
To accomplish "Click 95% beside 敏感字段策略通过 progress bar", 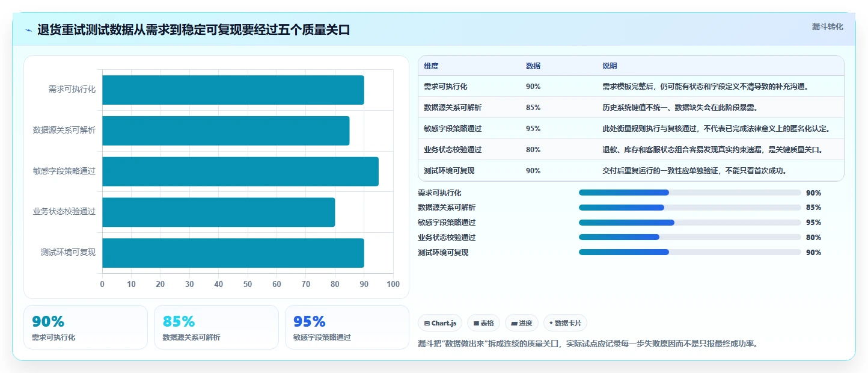I will 813,223.
